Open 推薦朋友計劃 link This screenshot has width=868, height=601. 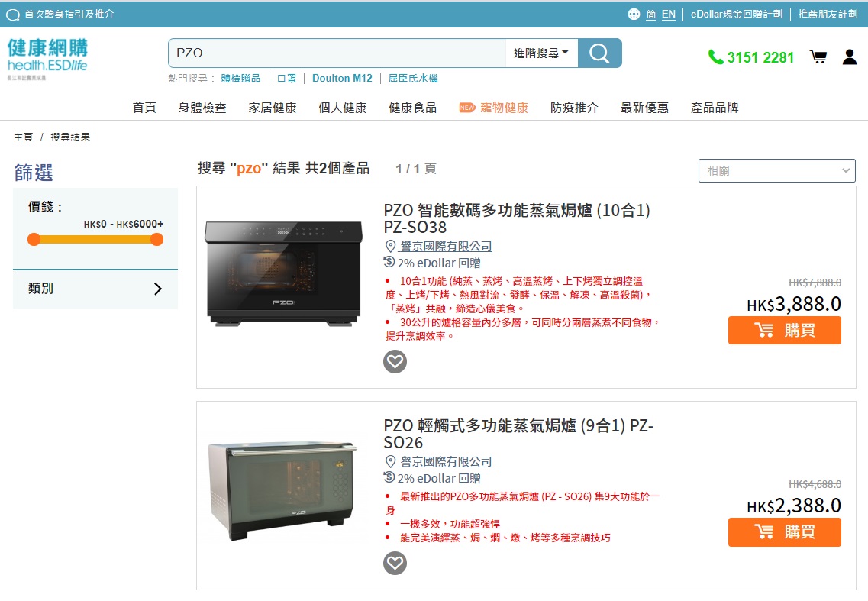pos(828,15)
